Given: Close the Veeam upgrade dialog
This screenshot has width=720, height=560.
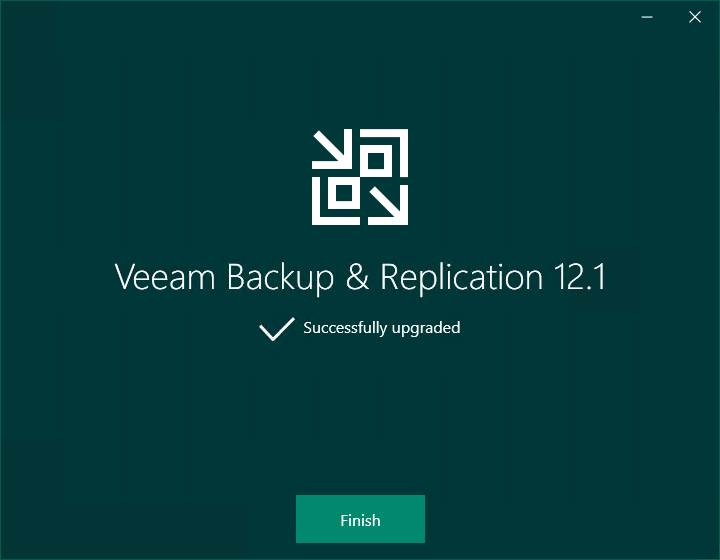Looking at the screenshot, I should pos(695,17).
